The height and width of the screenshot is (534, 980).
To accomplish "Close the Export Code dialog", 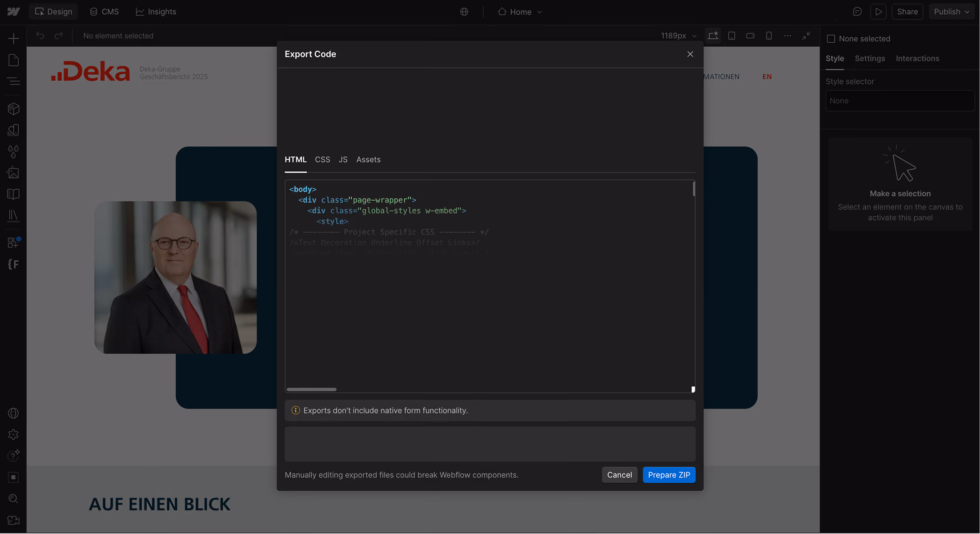I will pos(690,54).
